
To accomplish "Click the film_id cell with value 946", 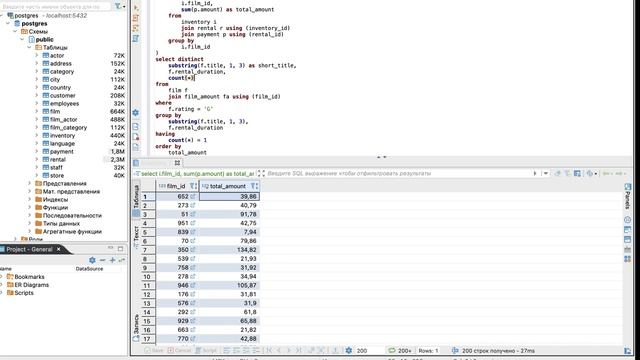I will coord(177,285).
